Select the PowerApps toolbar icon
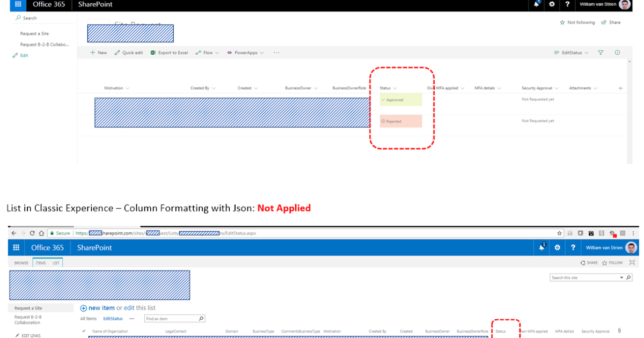Image resolution: width=644 pixels, height=338 pixels. pos(245,53)
